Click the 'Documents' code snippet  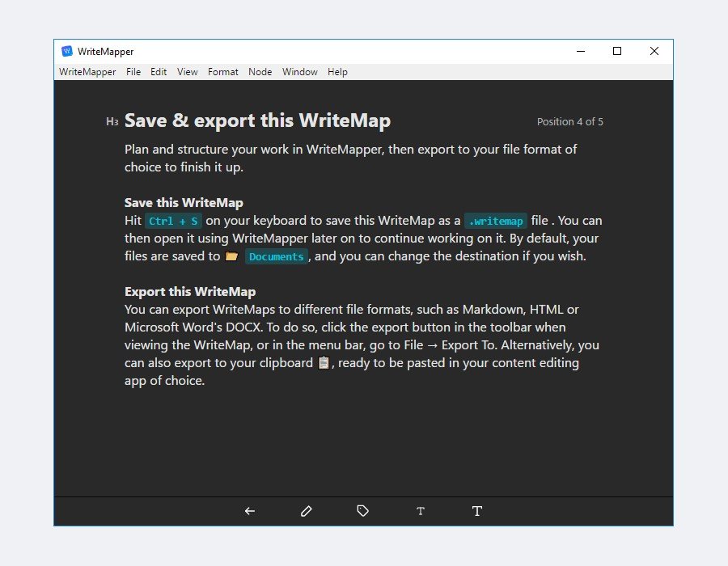(277, 256)
